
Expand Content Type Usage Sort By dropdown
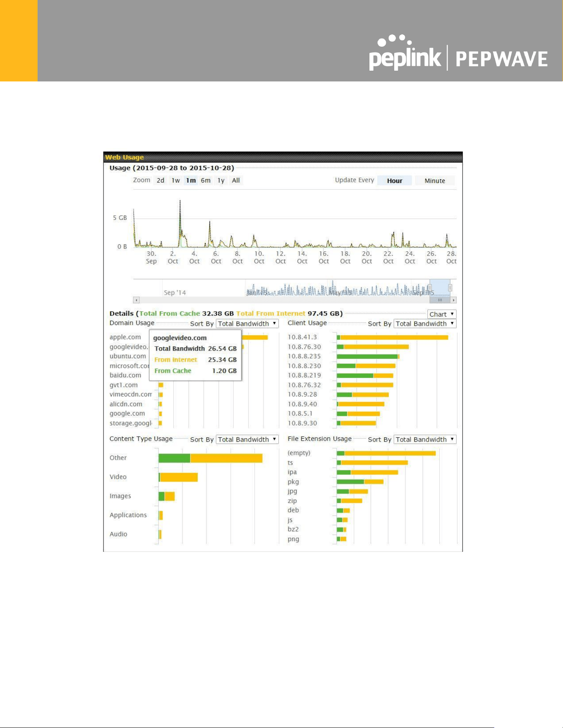click(x=247, y=439)
